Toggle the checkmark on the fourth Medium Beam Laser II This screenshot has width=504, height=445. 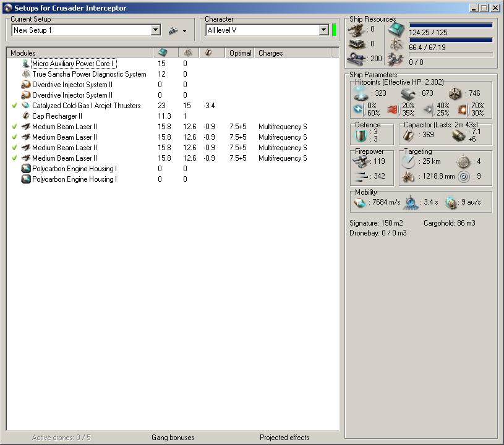[14, 158]
